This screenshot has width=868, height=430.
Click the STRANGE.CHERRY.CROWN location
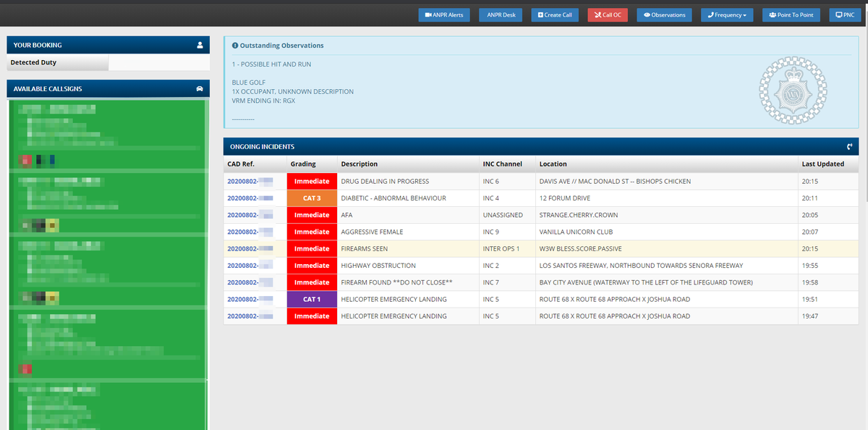pyautogui.click(x=579, y=215)
